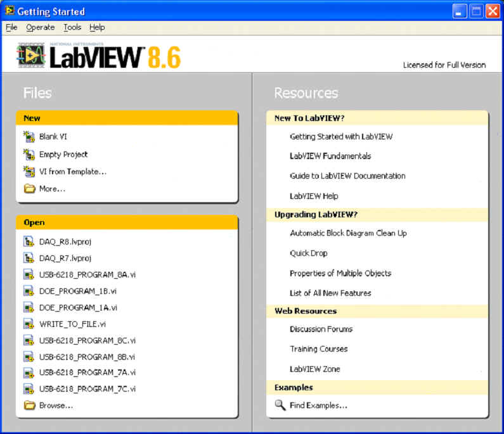Open List of All New Features

pyautogui.click(x=330, y=293)
